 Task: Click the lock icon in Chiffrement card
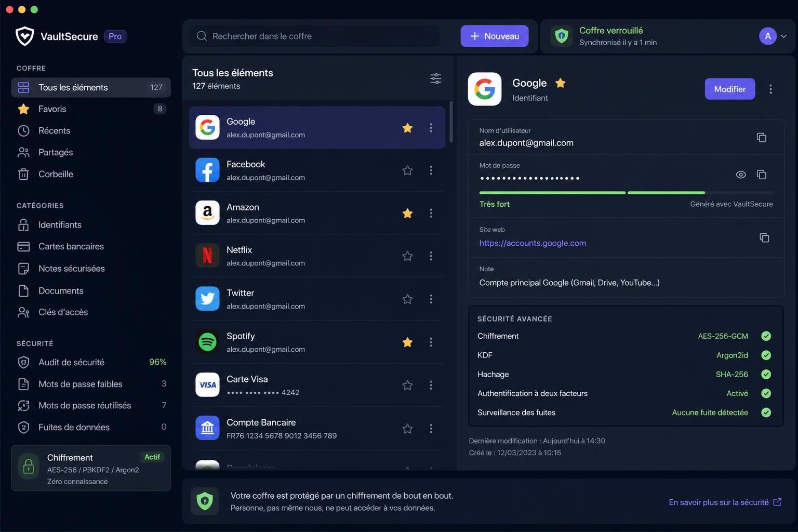[x=29, y=467]
